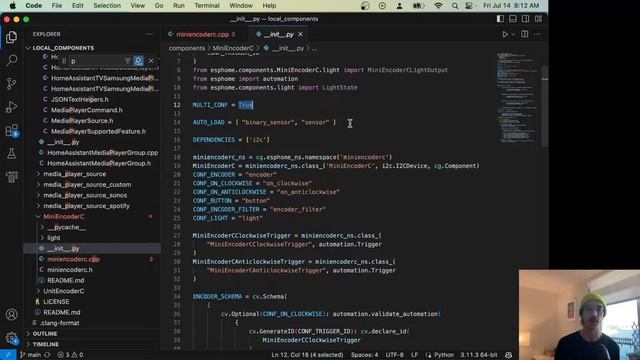Expand media_player_source_sonos folder
The image size is (640, 360).
[x=85, y=195]
